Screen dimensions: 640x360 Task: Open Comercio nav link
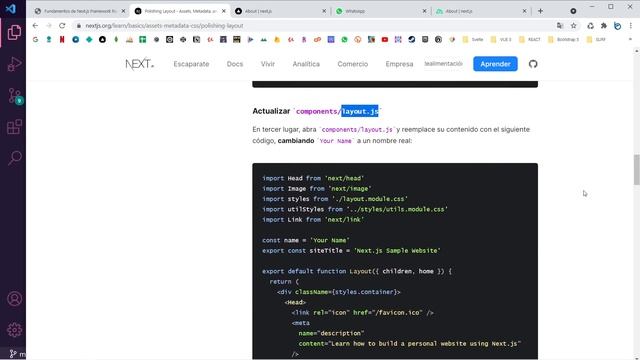(353, 64)
